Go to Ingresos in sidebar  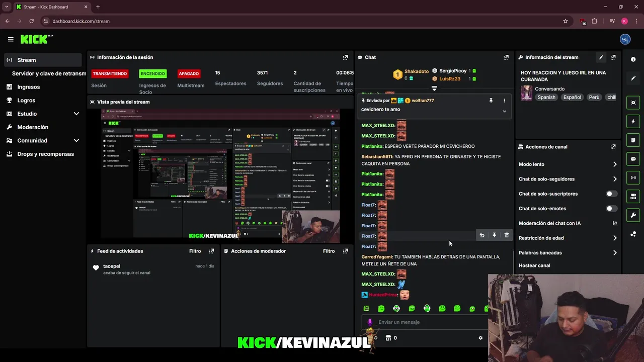[x=29, y=87]
